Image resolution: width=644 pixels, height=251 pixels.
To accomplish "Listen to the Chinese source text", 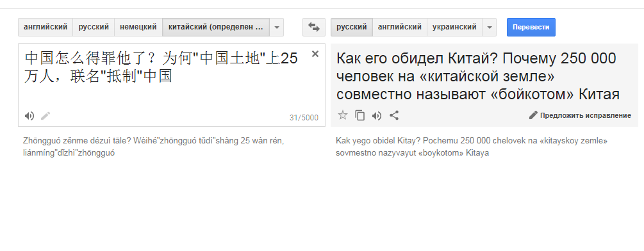I will (29, 116).
